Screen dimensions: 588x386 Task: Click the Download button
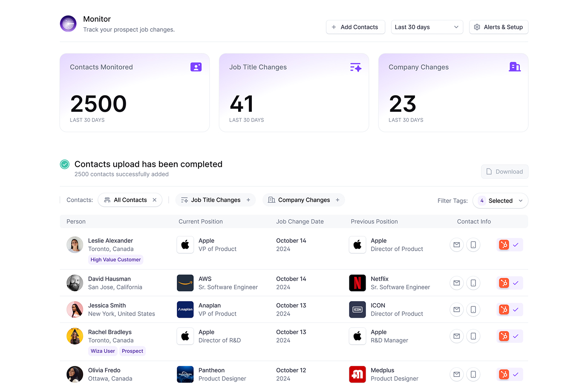(505, 171)
